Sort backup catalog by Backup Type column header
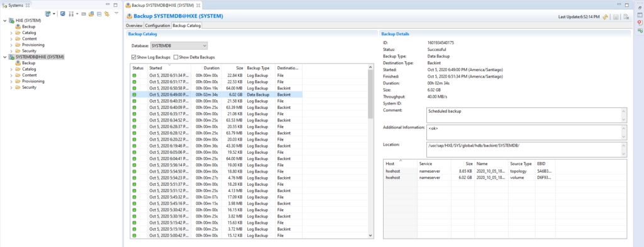This screenshot has height=247, width=644. click(260, 68)
